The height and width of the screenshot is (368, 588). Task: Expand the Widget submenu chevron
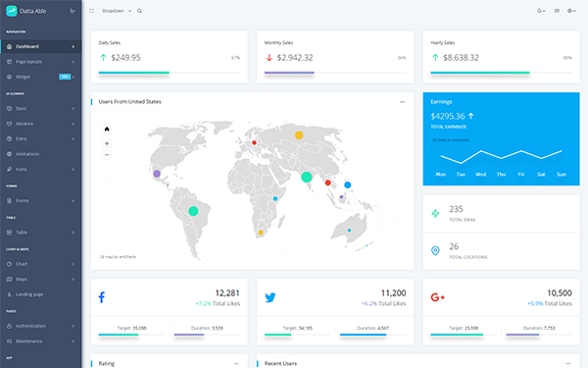[x=73, y=77]
